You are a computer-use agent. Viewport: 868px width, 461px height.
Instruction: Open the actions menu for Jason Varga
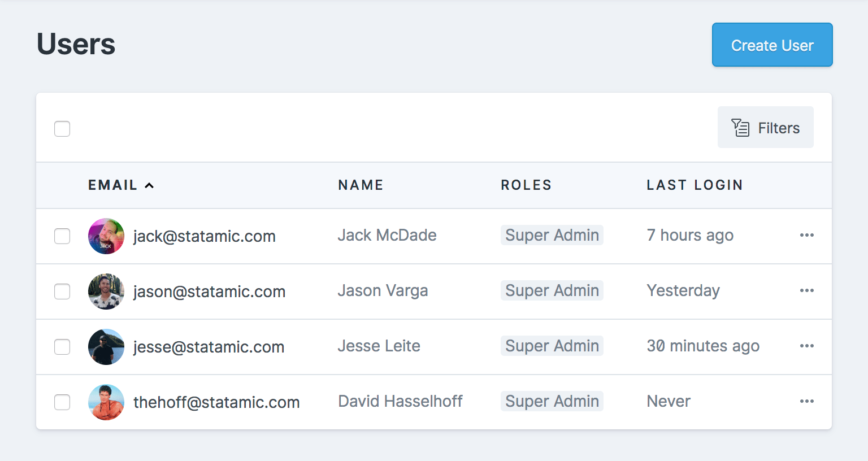click(807, 290)
